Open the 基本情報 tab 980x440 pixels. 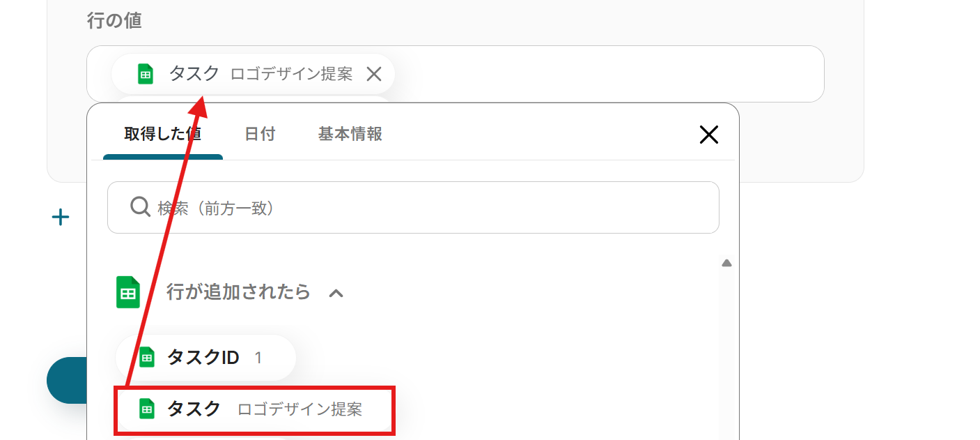click(x=350, y=134)
